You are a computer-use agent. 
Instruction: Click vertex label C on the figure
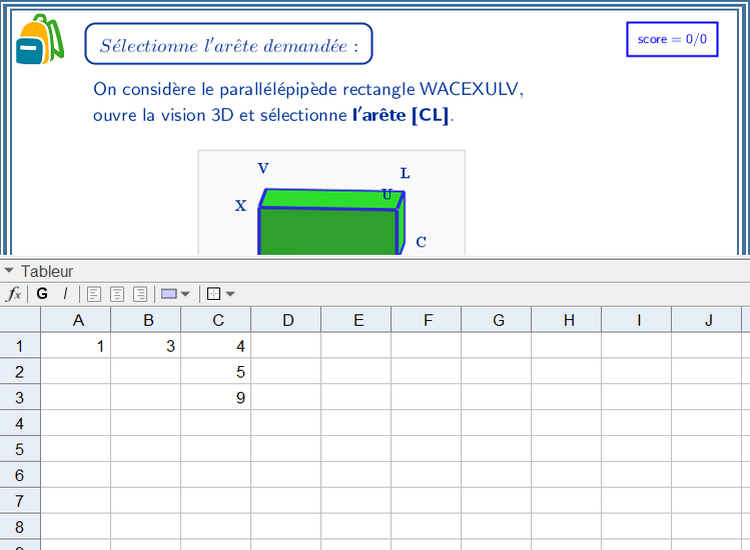pos(421,242)
